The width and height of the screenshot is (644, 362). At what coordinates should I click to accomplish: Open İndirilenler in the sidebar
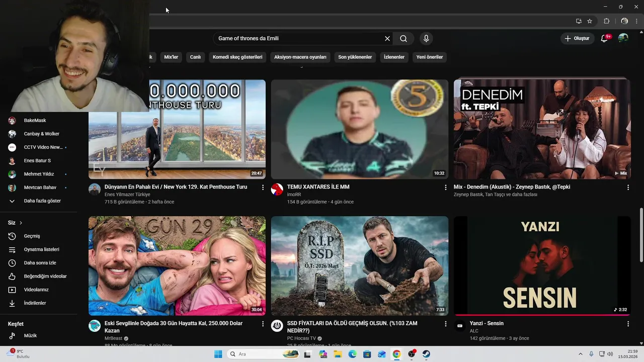38,303
